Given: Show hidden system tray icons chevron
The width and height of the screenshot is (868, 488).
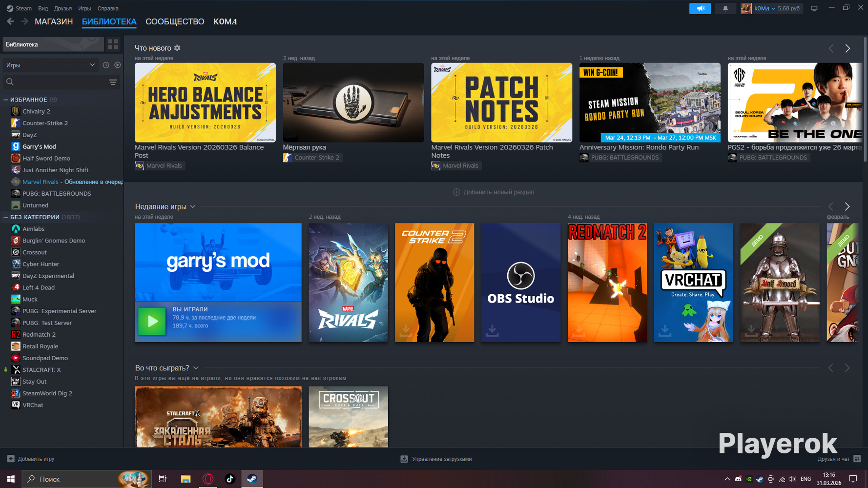Looking at the screenshot, I should (x=727, y=479).
